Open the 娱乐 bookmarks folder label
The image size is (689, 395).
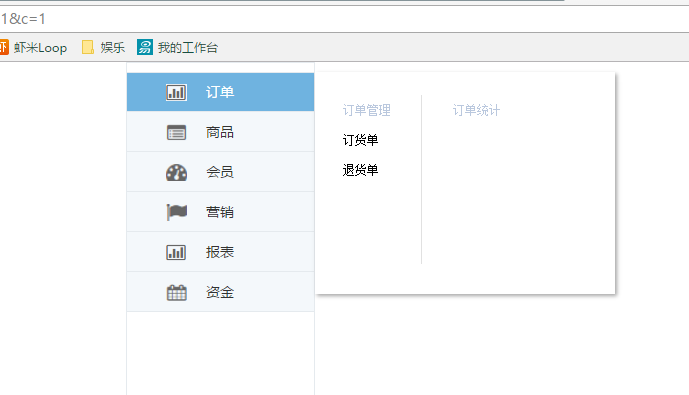click(112, 47)
